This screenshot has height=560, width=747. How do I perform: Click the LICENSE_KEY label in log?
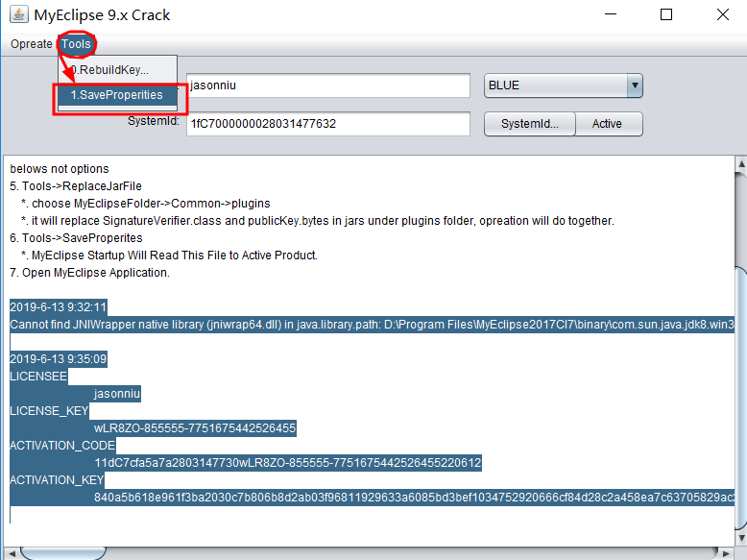(x=49, y=411)
